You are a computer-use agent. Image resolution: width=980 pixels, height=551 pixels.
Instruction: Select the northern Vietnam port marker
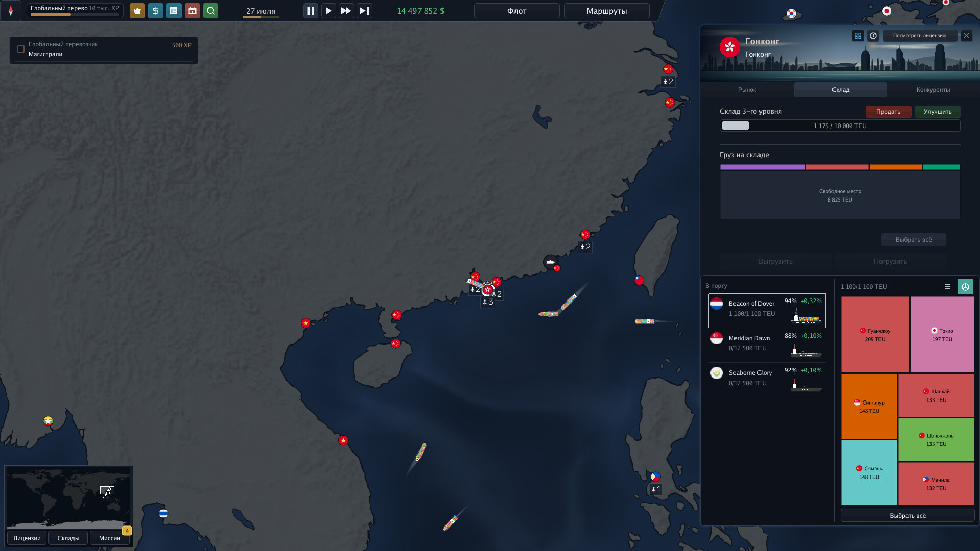(x=305, y=323)
